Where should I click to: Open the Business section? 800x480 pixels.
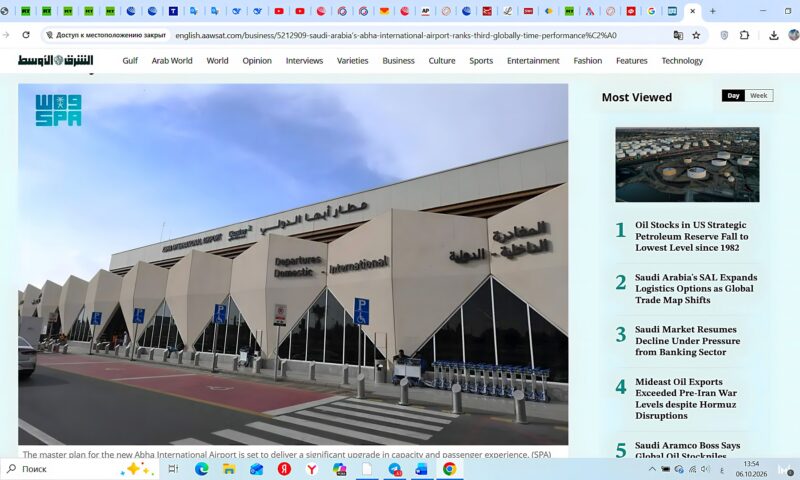click(x=398, y=61)
